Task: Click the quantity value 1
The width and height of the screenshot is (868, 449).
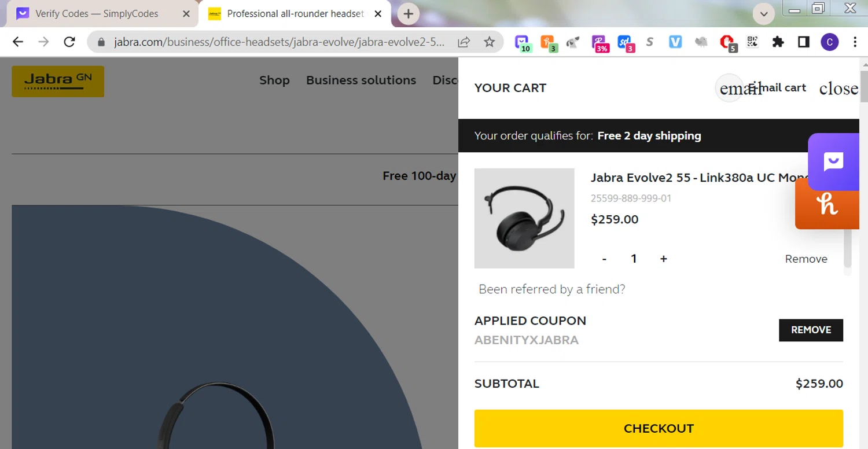Action: [634, 259]
